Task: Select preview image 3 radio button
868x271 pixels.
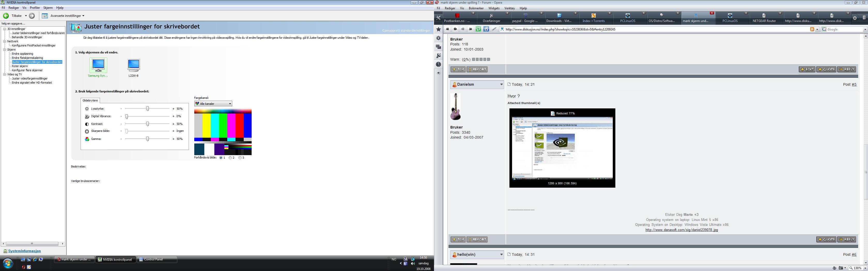Action: click(240, 157)
